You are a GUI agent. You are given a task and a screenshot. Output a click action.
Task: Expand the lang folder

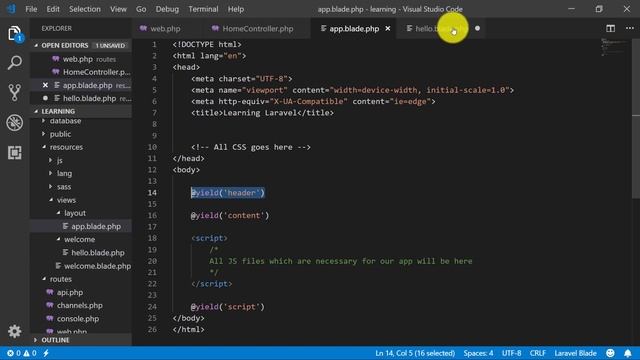click(x=64, y=173)
